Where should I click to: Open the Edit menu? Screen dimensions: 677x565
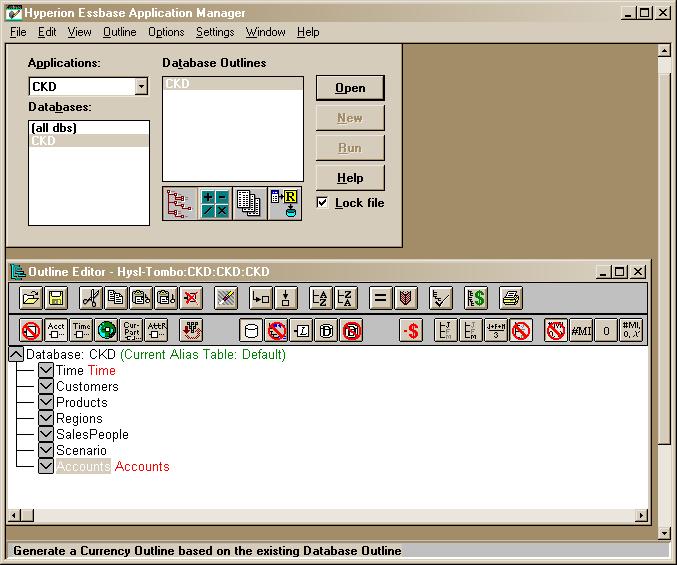click(x=47, y=32)
